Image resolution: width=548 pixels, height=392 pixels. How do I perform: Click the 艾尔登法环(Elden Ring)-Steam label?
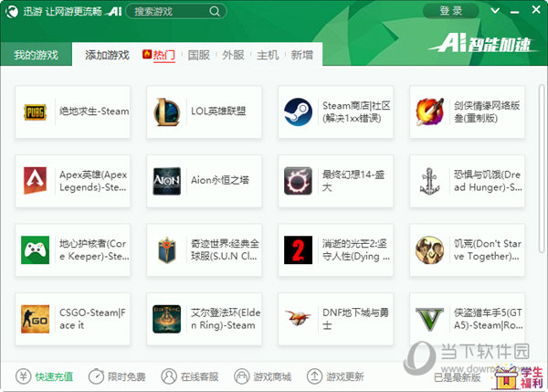[x=226, y=319]
